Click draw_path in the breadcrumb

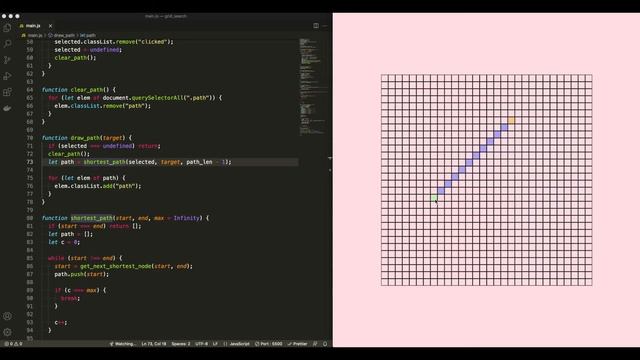64,36
